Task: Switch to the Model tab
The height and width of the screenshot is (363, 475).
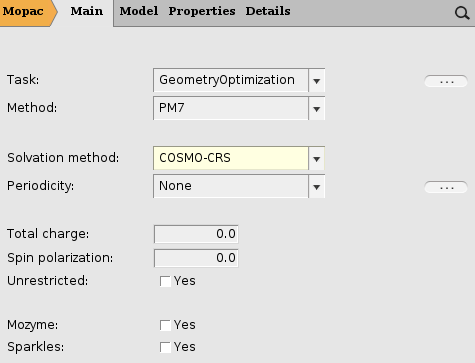Action: tap(139, 11)
